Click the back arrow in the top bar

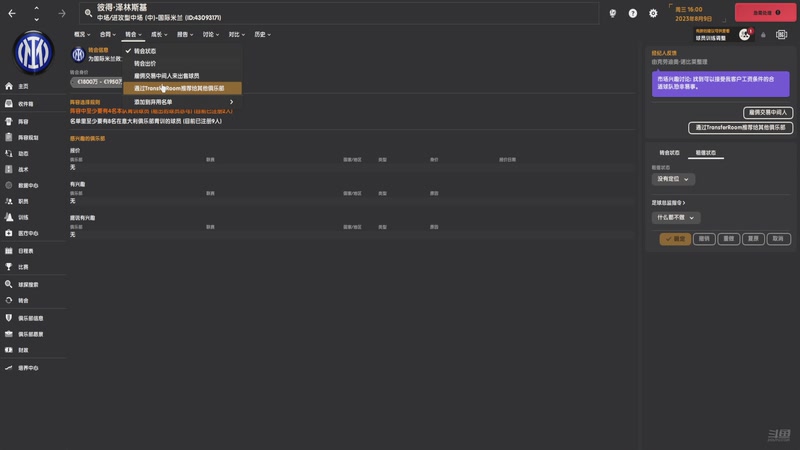click(x=12, y=14)
